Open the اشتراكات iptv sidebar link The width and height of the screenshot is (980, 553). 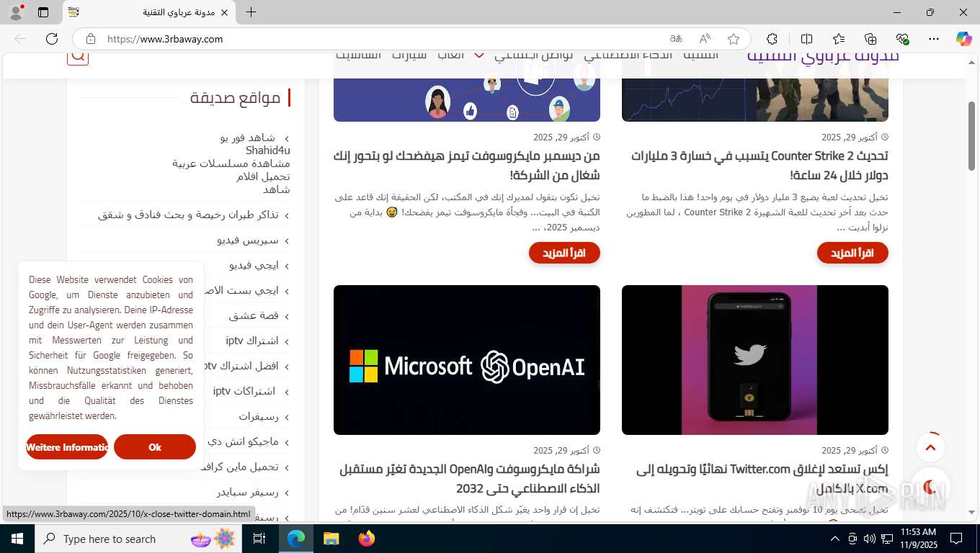pos(244,391)
